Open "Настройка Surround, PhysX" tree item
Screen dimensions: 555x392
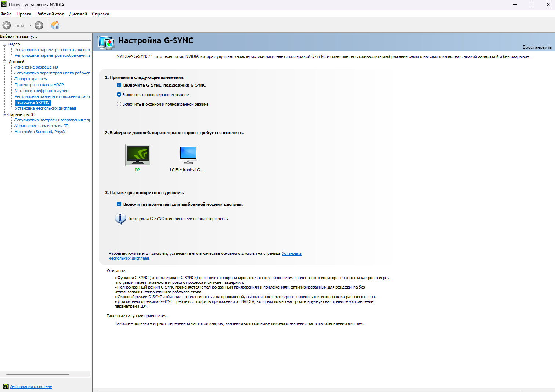coord(40,132)
